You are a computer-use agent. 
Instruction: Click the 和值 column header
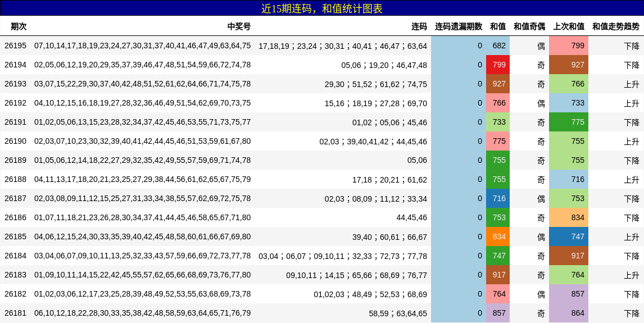coord(498,26)
